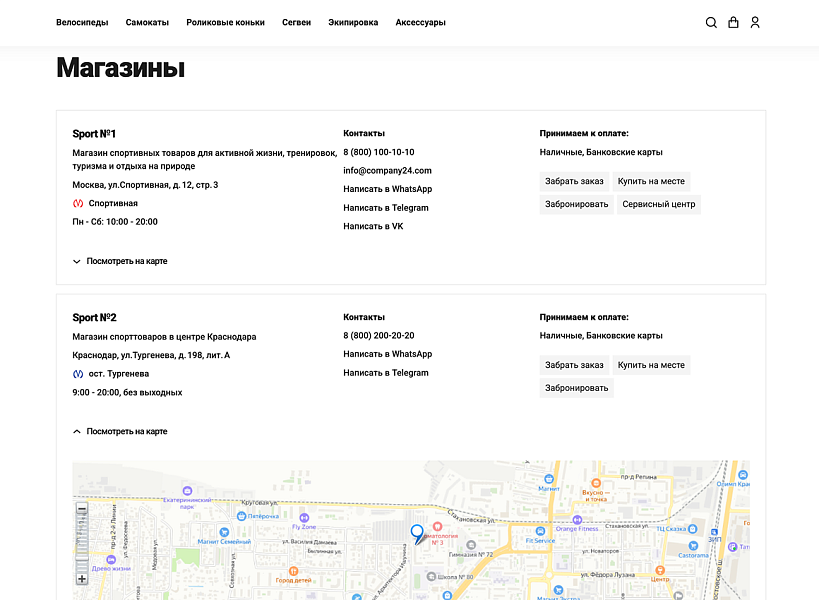
Task: Click the red metro icon near Спортивная
Action: (78, 203)
